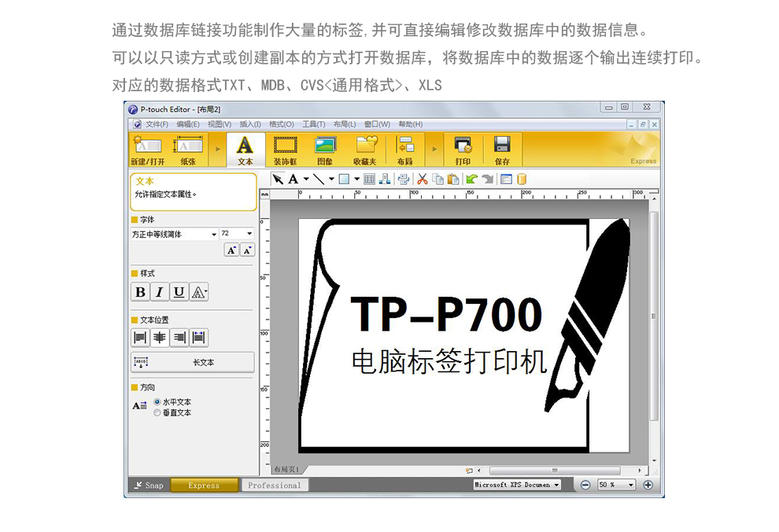Screen dimensions: 779x532
Task: Switch to the Professional mode tab
Action: pyautogui.click(x=274, y=486)
